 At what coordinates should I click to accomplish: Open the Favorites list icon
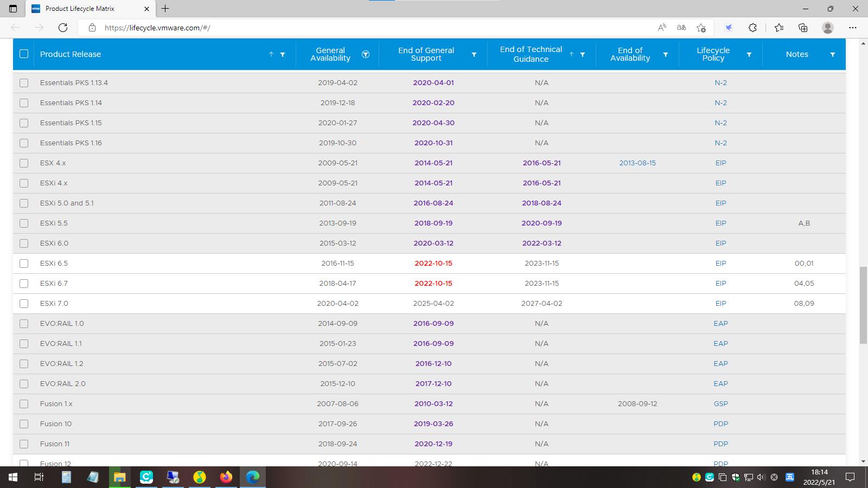point(779,28)
